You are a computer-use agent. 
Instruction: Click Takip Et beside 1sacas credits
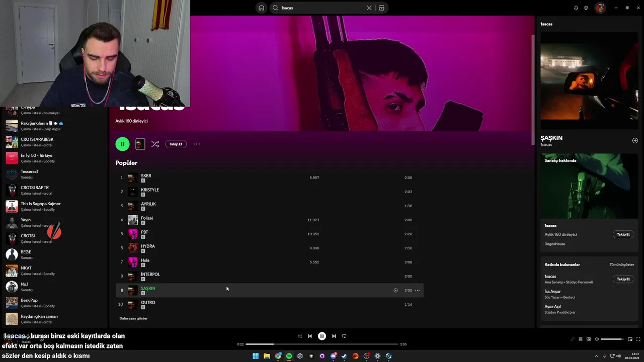tap(623, 279)
